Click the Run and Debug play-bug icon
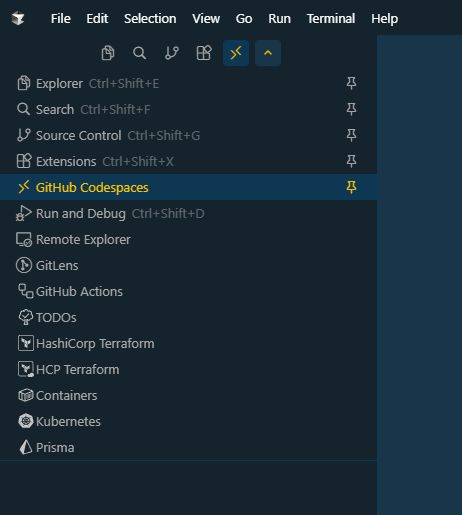The height and width of the screenshot is (515, 462). coord(24,213)
